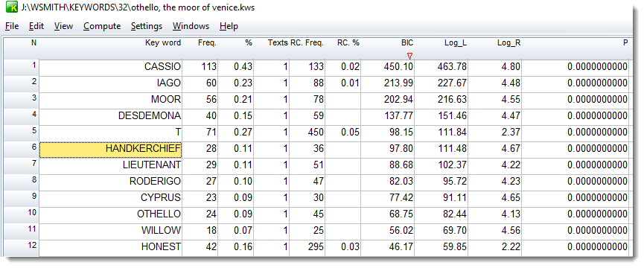Open the Help menu
Viewport: 644px width, 268px height.
click(x=229, y=26)
